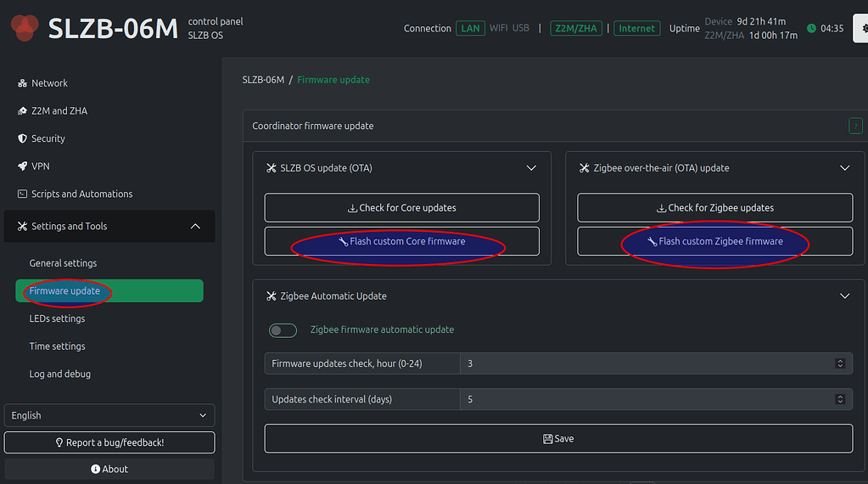Open the About button

(109, 469)
